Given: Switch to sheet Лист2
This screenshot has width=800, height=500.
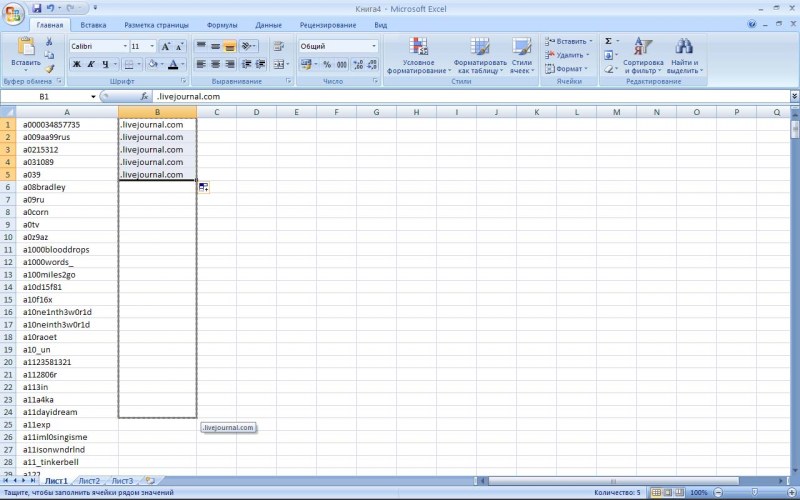Looking at the screenshot, I should pos(89,481).
